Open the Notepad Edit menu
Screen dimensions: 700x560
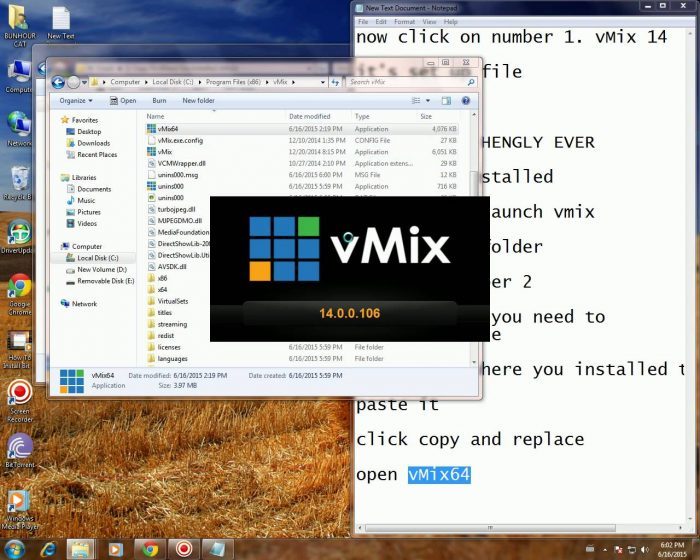(381, 21)
